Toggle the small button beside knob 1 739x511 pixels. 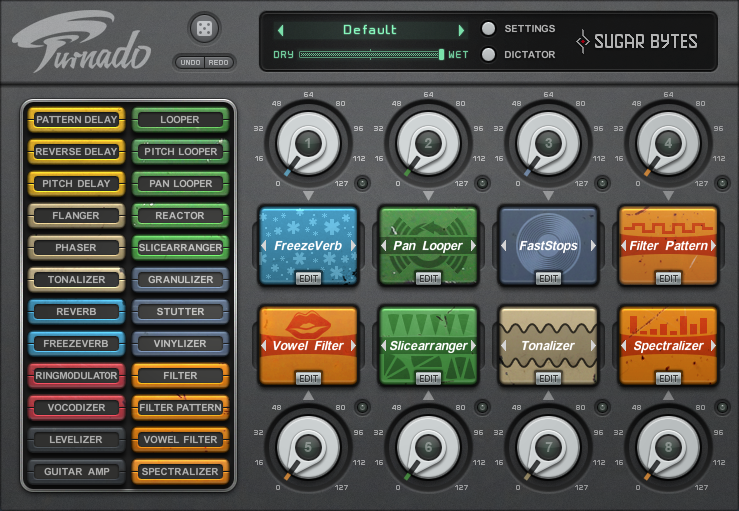(362, 182)
